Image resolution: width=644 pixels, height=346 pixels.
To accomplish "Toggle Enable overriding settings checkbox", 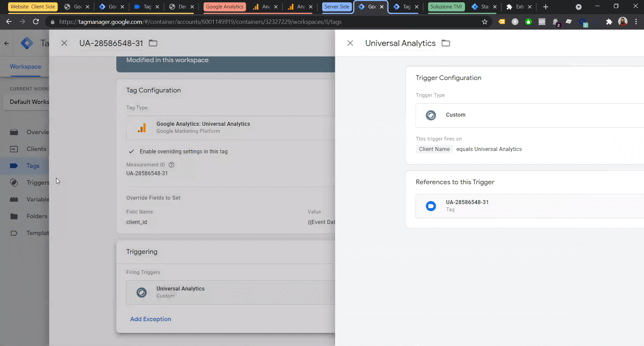I will point(131,151).
